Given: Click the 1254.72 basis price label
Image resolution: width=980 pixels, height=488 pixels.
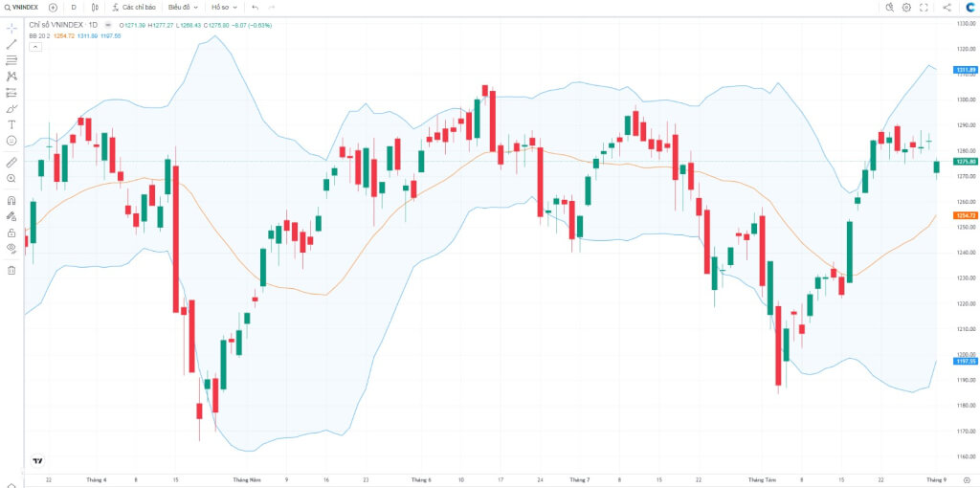Looking at the screenshot, I should [966, 215].
